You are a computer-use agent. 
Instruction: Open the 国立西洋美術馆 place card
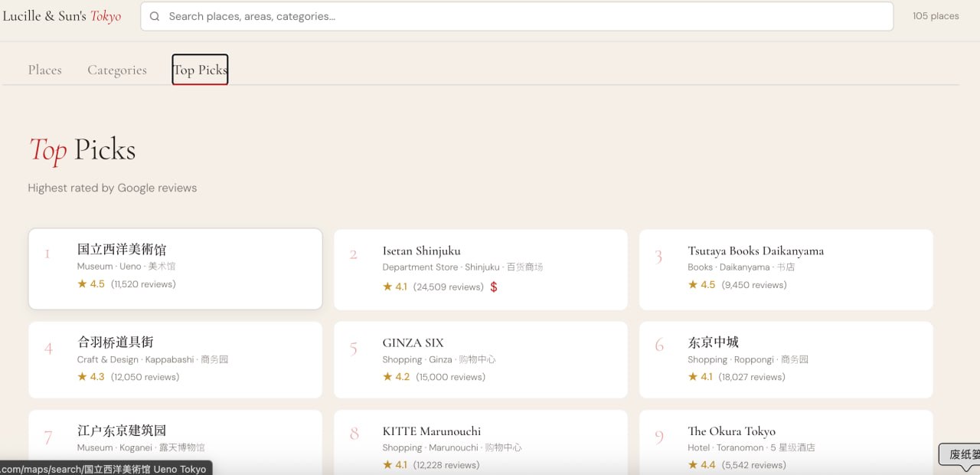coord(175,268)
